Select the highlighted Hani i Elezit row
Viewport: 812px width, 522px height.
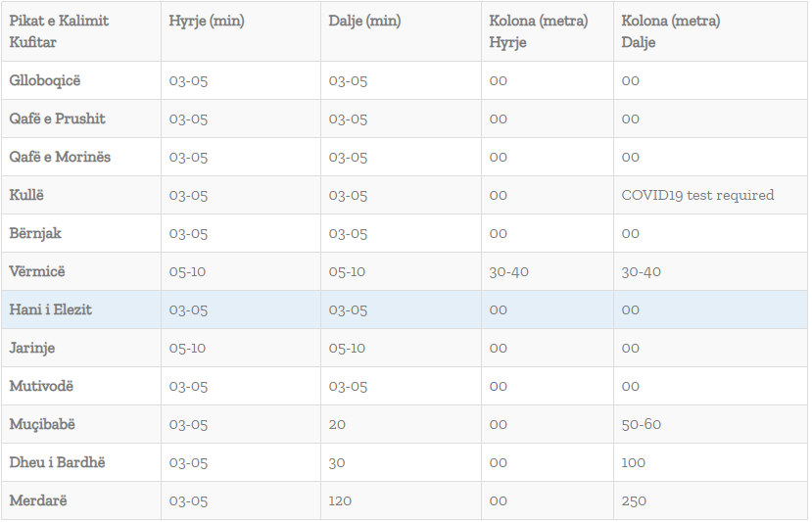click(50, 309)
